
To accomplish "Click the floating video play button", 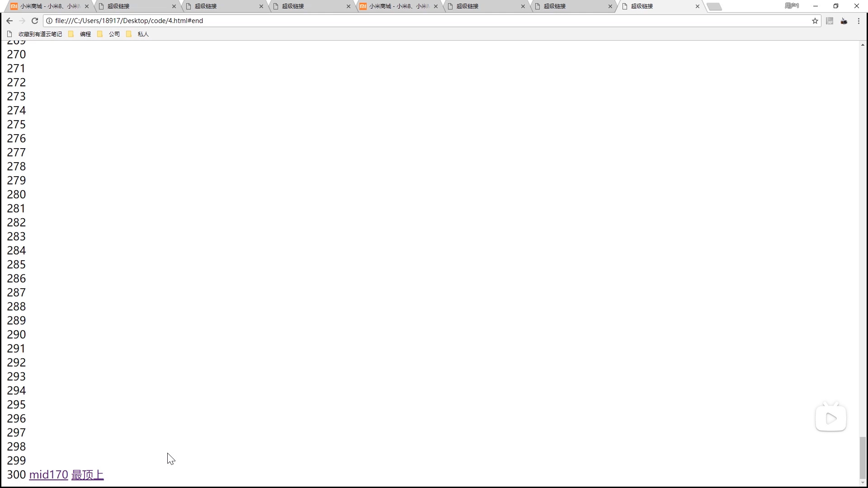I will 830,418.
